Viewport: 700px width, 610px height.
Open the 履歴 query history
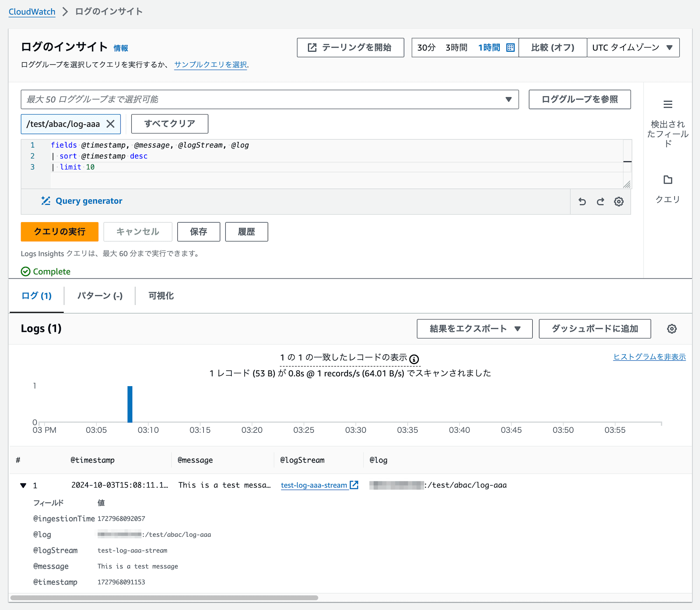pos(246,232)
